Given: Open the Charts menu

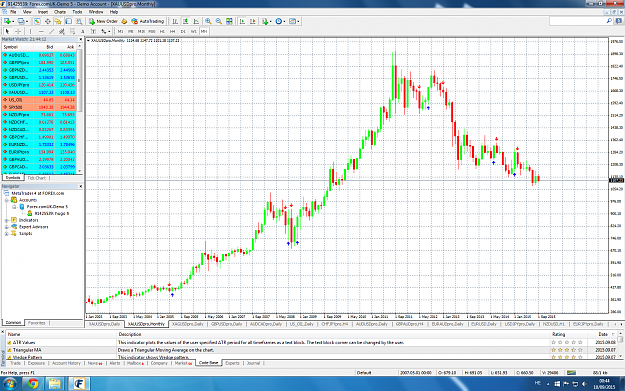Looking at the screenshot, I should pos(60,12).
